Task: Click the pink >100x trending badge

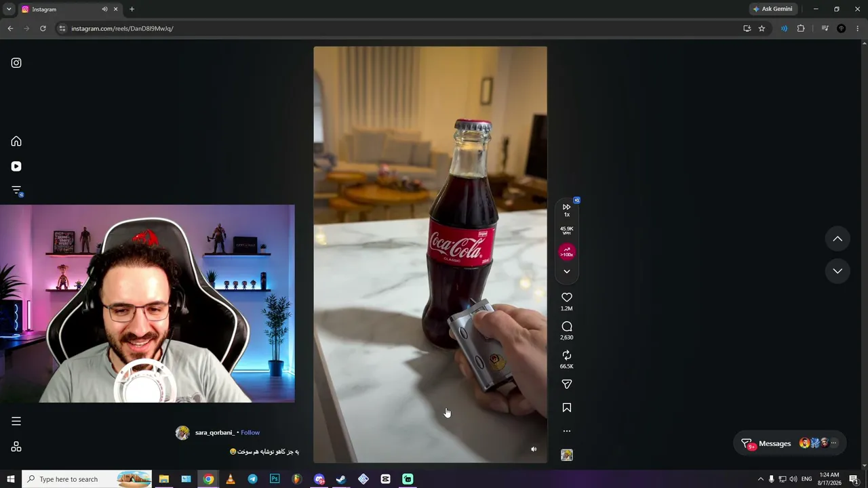Action: click(567, 252)
